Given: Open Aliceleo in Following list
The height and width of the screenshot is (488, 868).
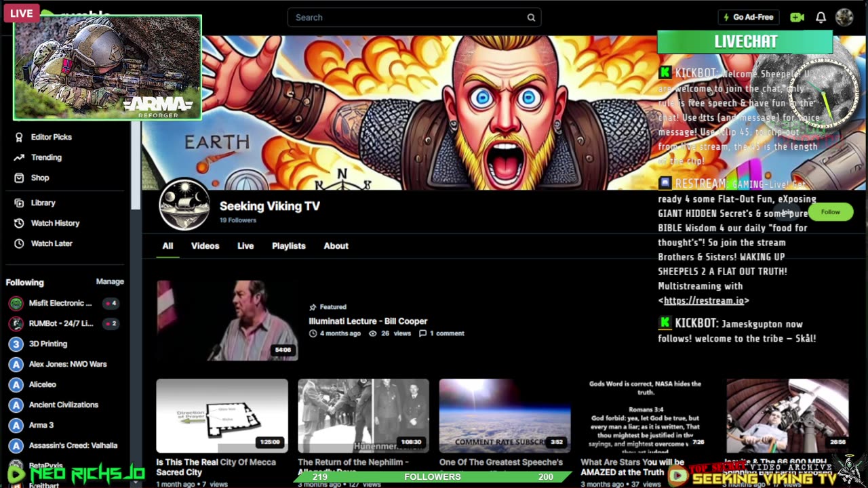Looking at the screenshot, I should (43, 384).
